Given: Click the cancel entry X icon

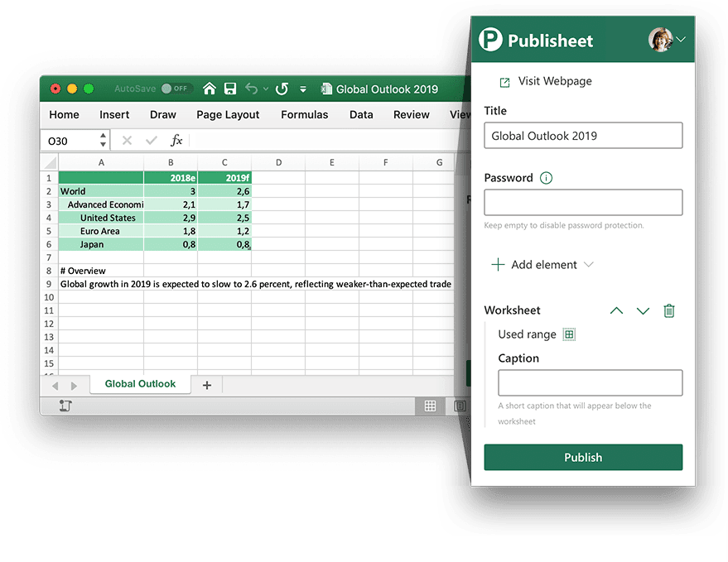Looking at the screenshot, I should click(x=127, y=140).
